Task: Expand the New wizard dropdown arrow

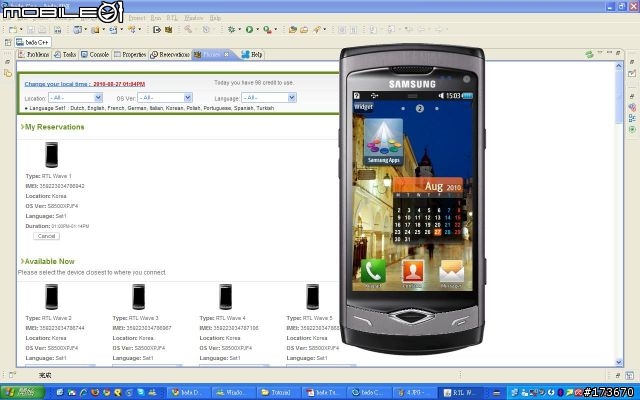Action: [x=21, y=30]
